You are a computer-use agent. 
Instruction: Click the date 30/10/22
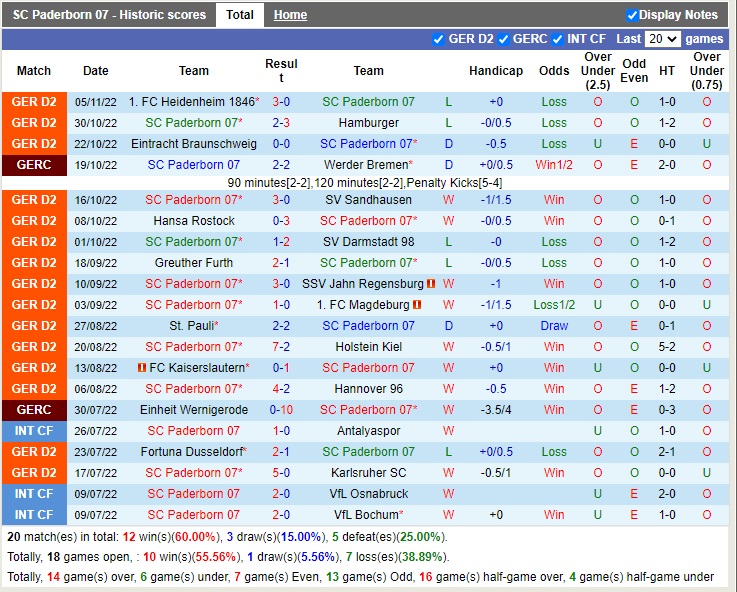[95, 123]
